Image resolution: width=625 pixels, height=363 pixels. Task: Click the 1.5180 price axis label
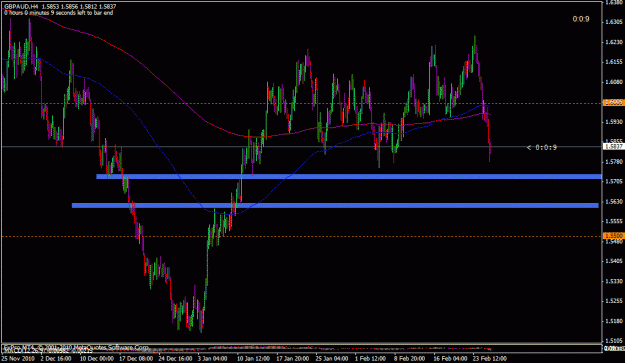(614, 321)
